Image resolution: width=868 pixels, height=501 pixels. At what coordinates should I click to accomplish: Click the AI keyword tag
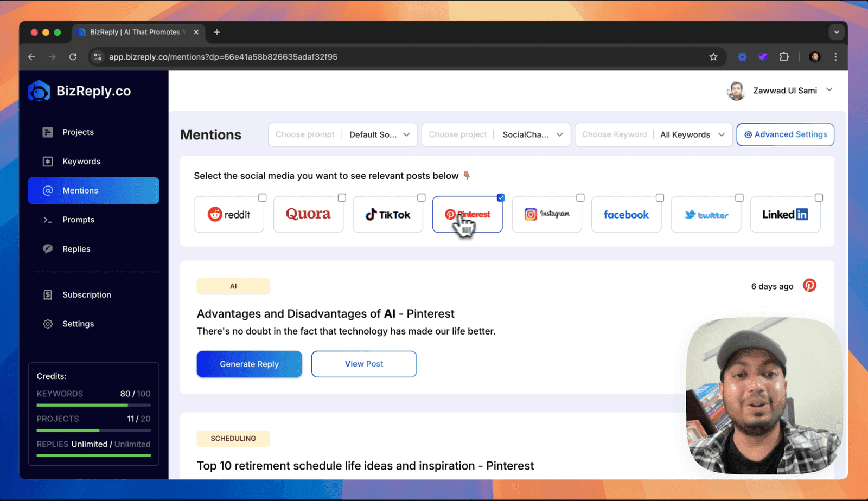tap(233, 286)
